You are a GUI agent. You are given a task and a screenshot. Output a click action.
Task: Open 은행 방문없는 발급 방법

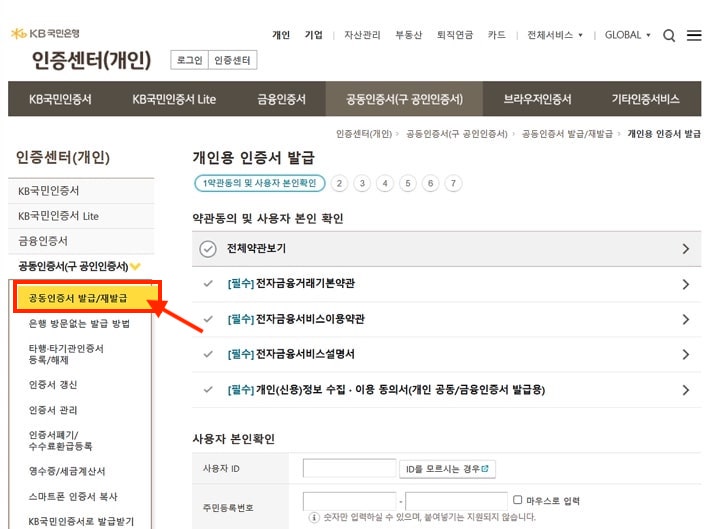(x=79, y=323)
